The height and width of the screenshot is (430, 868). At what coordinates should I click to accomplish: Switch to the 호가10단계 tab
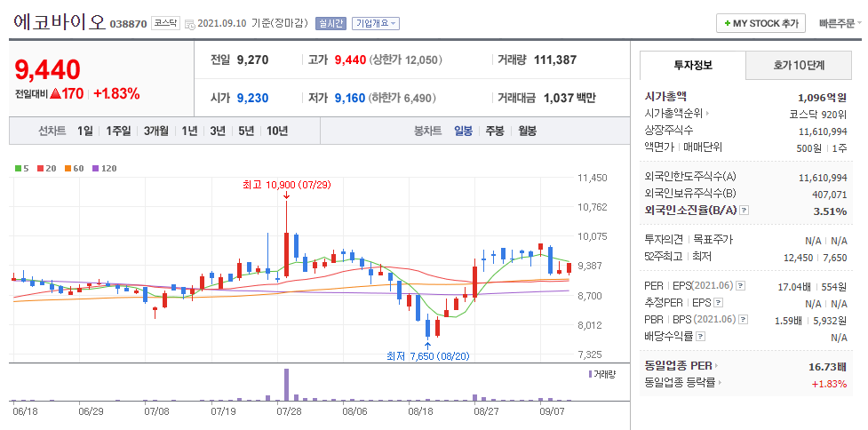(x=799, y=66)
